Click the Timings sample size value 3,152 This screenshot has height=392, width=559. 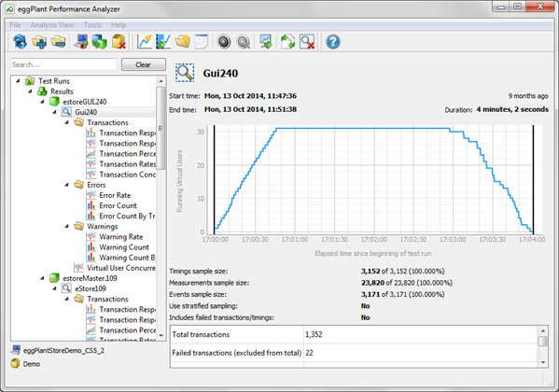(370, 271)
